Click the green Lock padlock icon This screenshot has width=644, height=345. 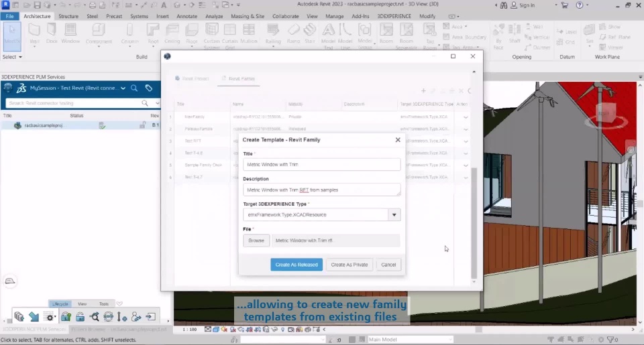click(x=66, y=317)
